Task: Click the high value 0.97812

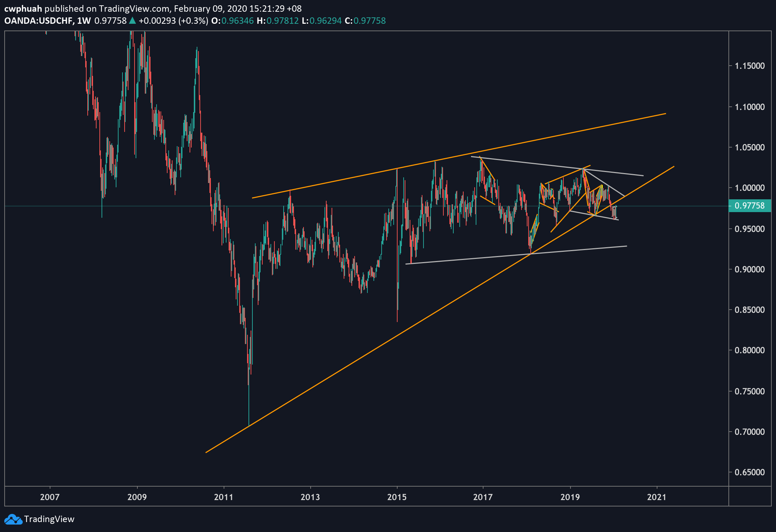Action: (x=283, y=21)
